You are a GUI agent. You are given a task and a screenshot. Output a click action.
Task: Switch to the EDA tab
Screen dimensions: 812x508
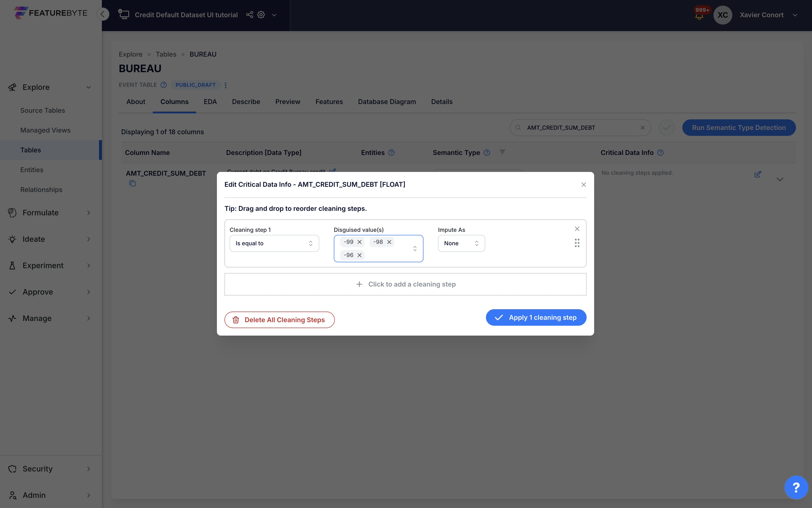[210, 101]
